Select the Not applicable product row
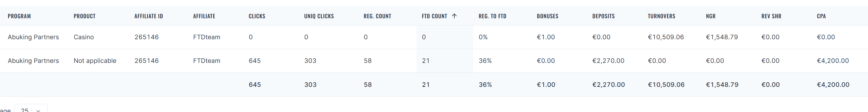The height and width of the screenshot is (112, 868). [x=434, y=61]
